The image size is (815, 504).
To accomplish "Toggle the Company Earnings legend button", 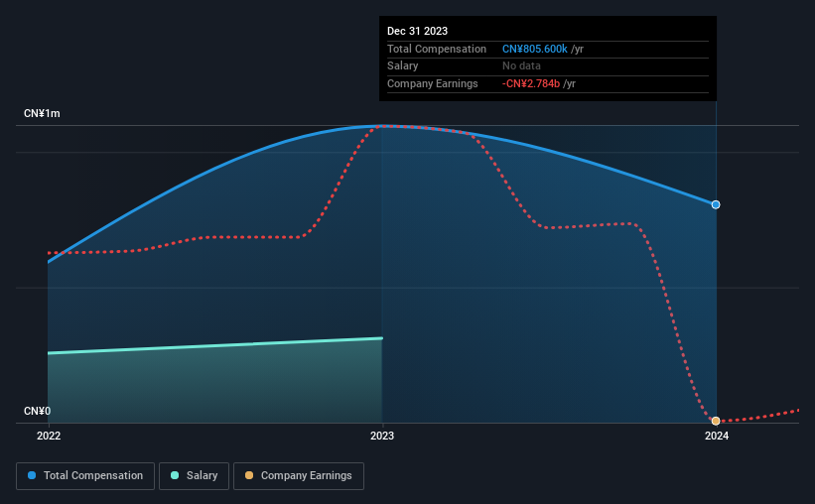I will click(x=299, y=476).
